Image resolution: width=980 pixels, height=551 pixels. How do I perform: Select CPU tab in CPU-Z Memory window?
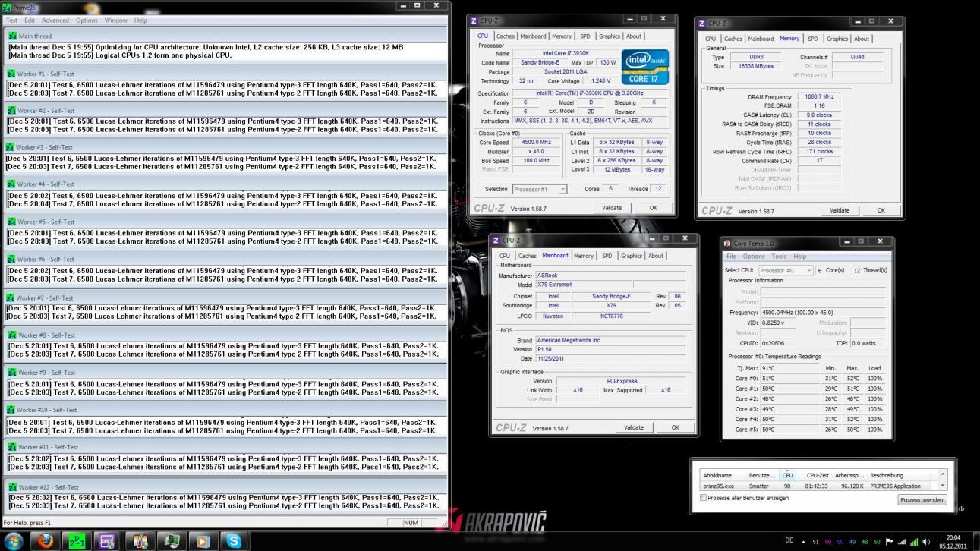click(710, 39)
